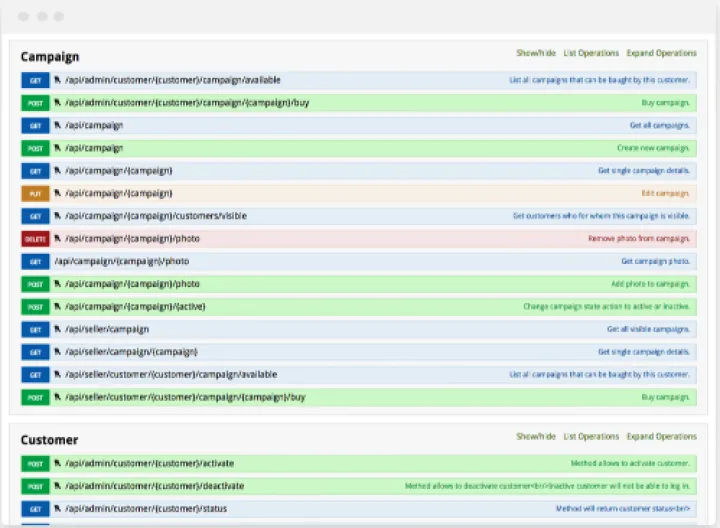Click the auth icon on the DELETE photo row
The height and width of the screenshot is (528, 720).
[x=57, y=238]
